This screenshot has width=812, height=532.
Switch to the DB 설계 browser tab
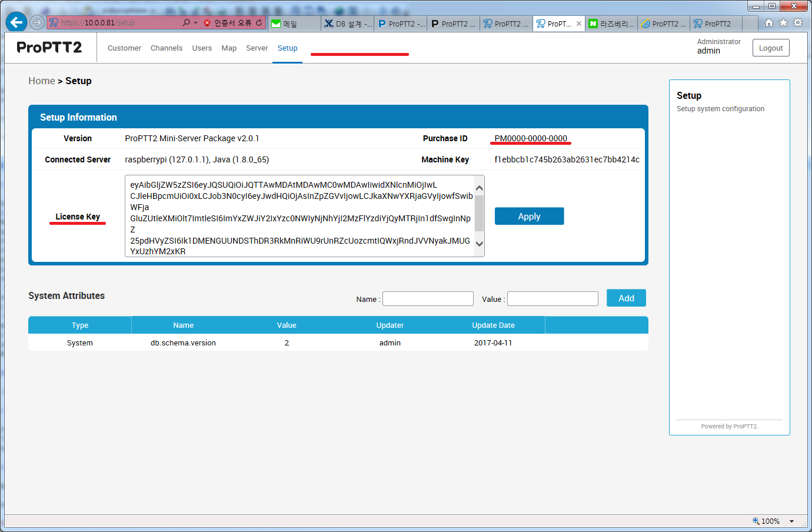click(x=348, y=24)
